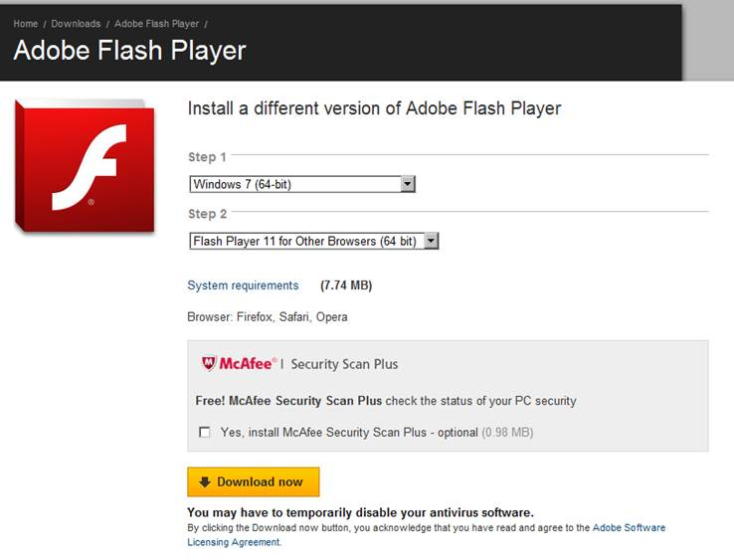Open the Adobe Software Licensing Agreement link
The width and height of the screenshot is (734, 560).
[x=427, y=535]
